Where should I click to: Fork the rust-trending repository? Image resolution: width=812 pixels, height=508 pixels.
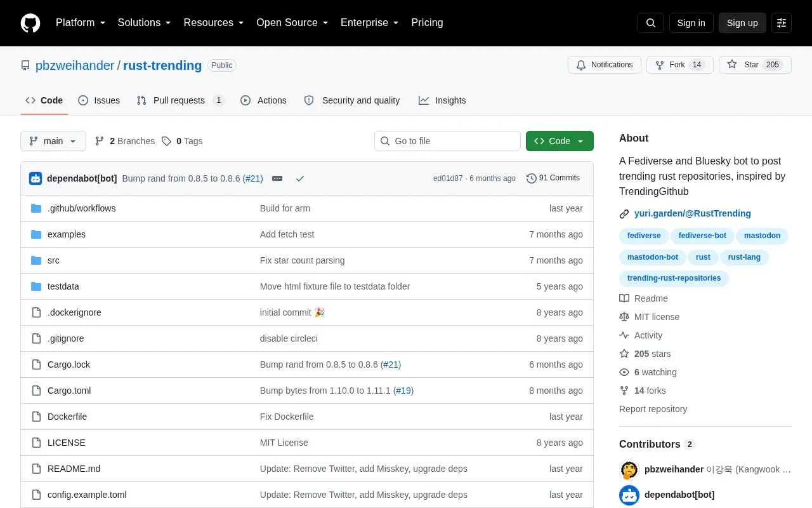tap(680, 65)
